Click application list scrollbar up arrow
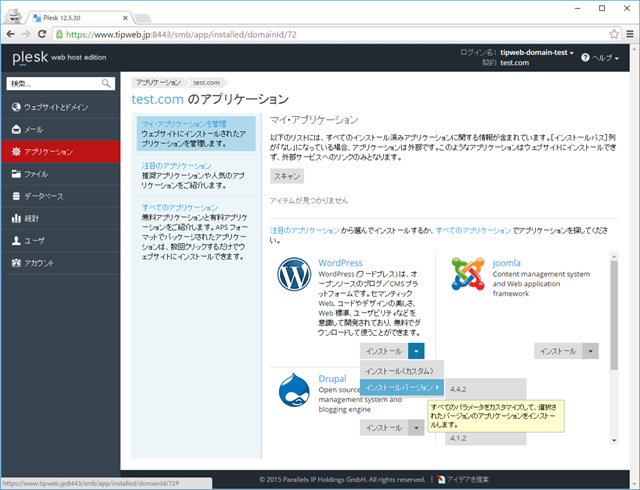 click(x=614, y=256)
